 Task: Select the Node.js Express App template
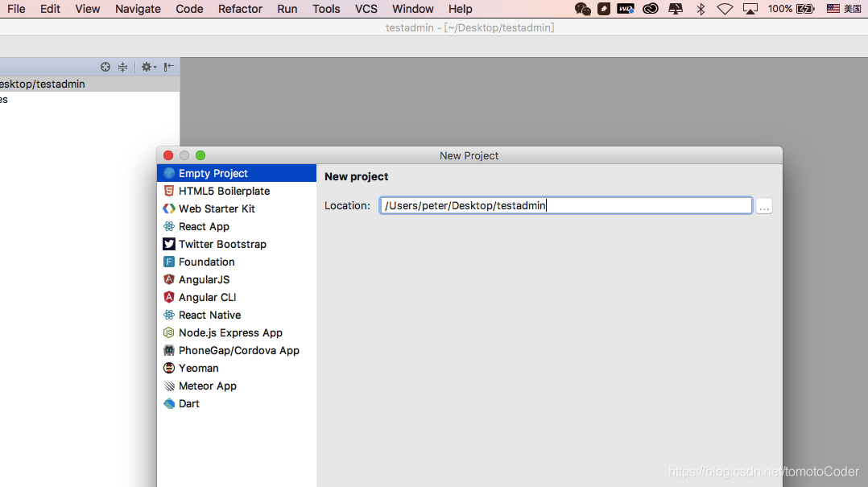[237, 332]
